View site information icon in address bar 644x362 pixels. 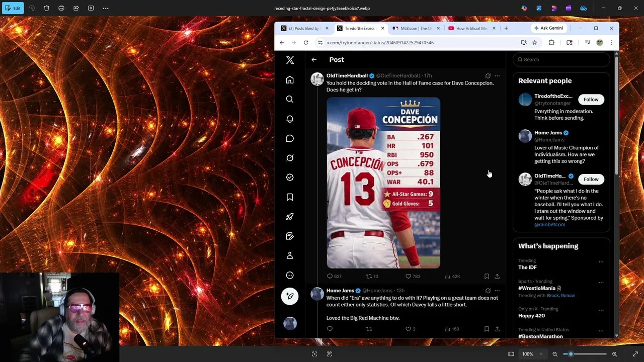pos(320,43)
